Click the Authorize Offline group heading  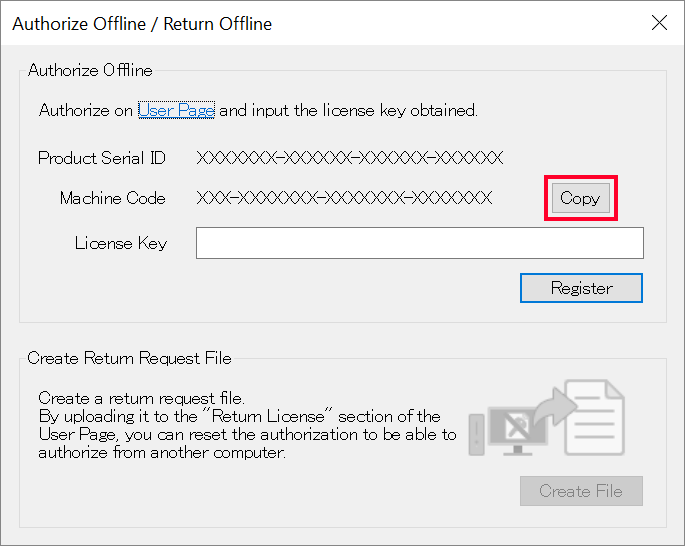point(90,70)
